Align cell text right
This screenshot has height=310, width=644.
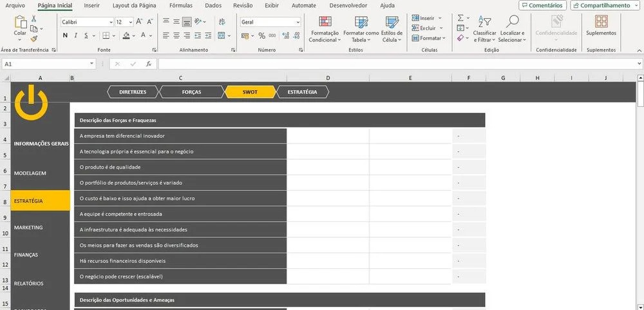click(x=187, y=35)
